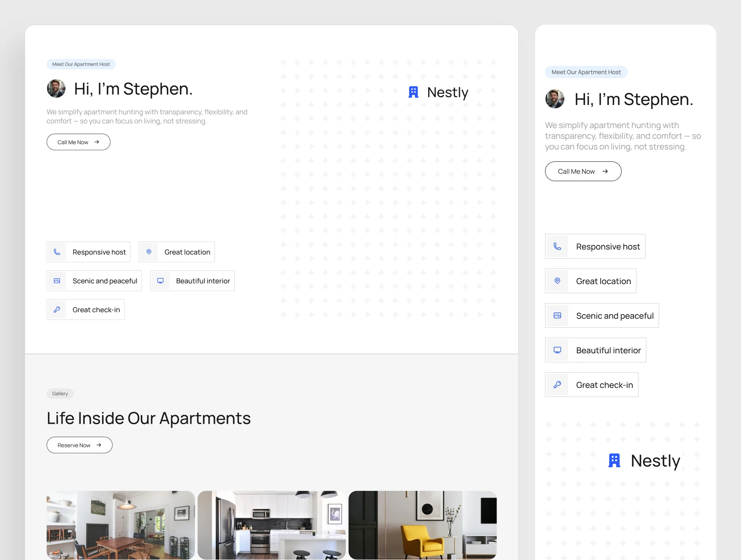Click the desktop 'Meet Our Apartment Host' badge
Viewport: 741px width, 560px height.
[81, 64]
